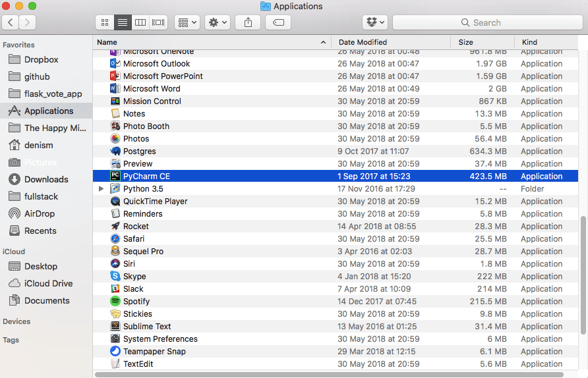Sort by the Date Modified column
The image size is (588, 378).
point(391,42)
